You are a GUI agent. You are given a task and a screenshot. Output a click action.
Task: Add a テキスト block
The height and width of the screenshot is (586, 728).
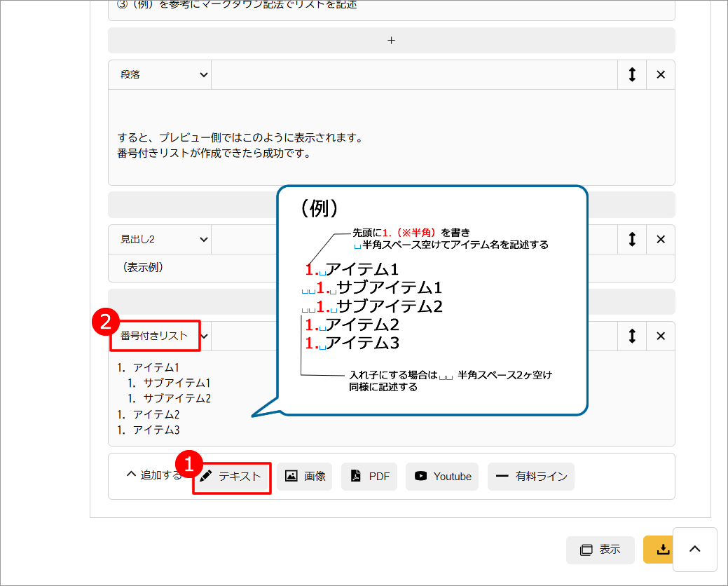(x=231, y=477)
